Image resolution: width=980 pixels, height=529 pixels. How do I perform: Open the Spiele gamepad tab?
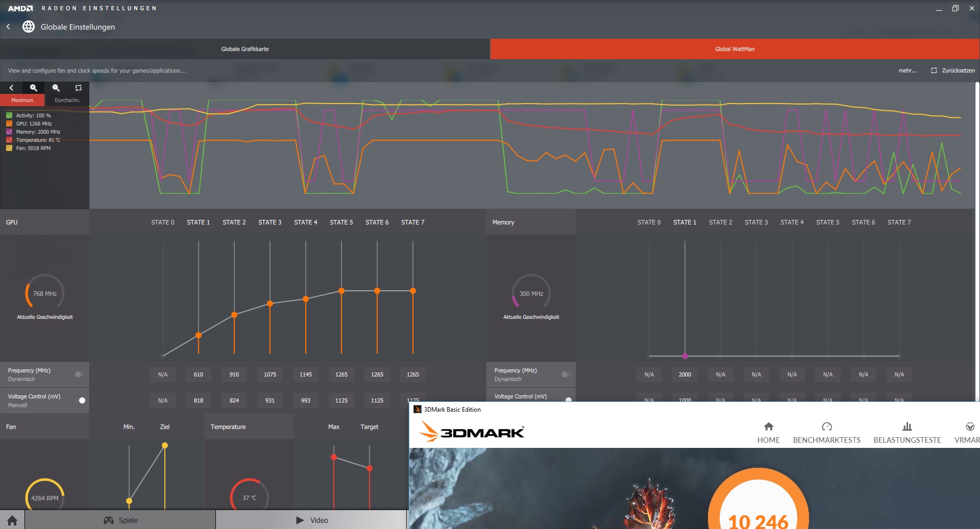[x=120, y=520]
